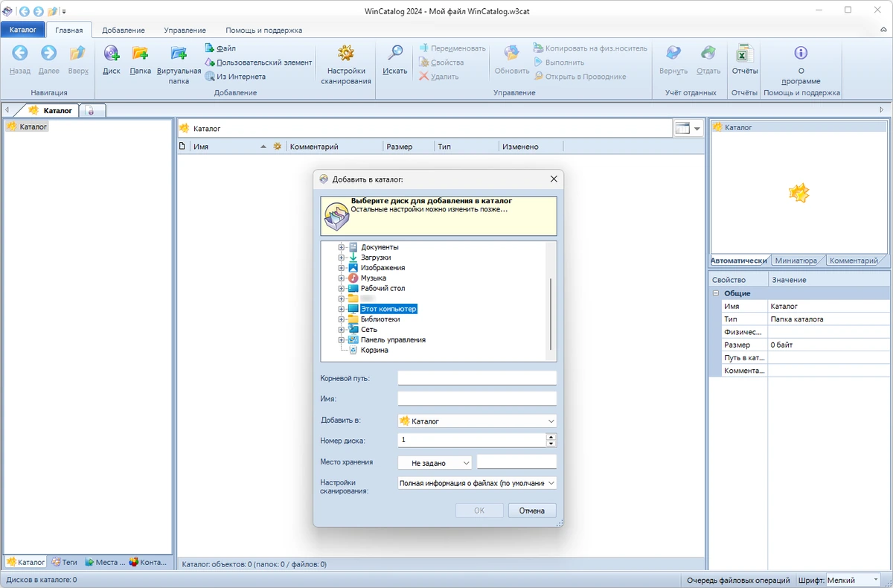This screenshot has width=893, height=588.
Task: Expand the Документы node in the dialog tree
Action: (342, 247)
